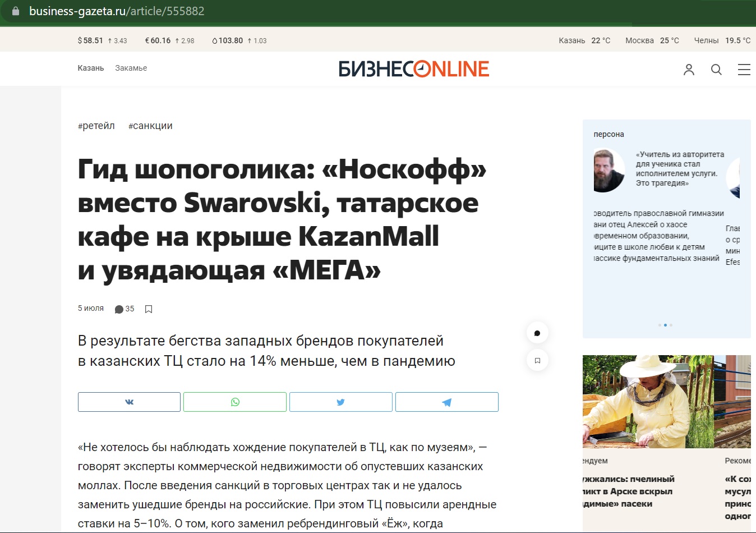Viewport: 756px width, 533px height.
Task: Bookmark article using icon beside comment count
Action: [149, 309]
